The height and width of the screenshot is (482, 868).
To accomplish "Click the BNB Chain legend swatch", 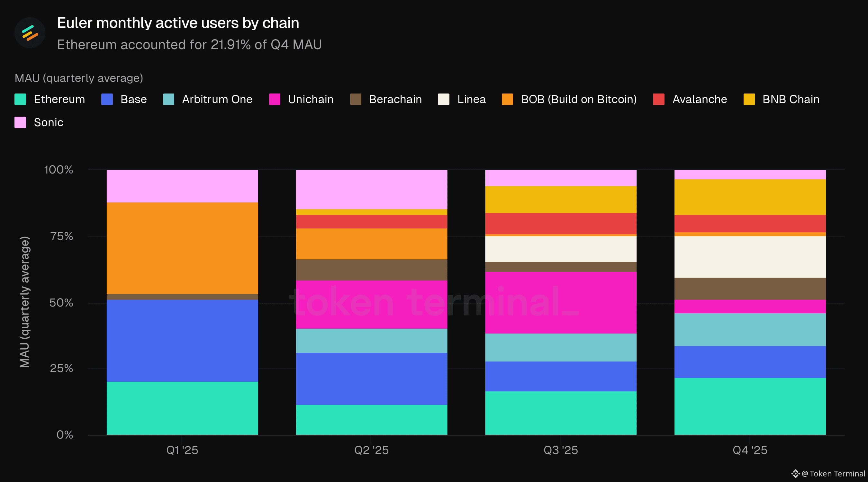I will (749, 99).
